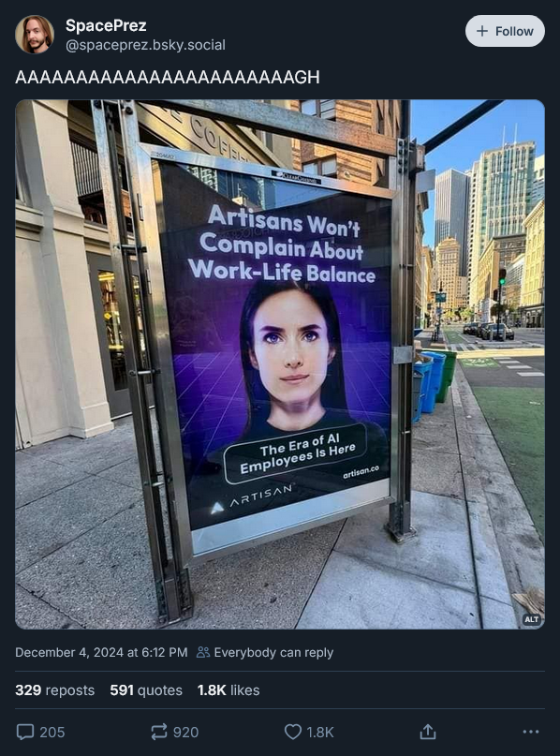Screen dimensions: 560x756
Task: Click the repost arrows icon
Action: (x=159, y=732)
